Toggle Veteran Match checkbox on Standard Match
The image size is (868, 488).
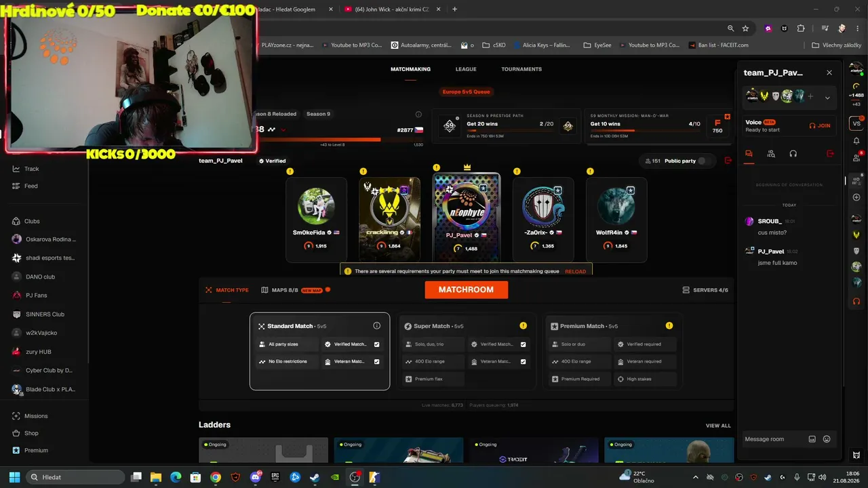click(377, 362)
